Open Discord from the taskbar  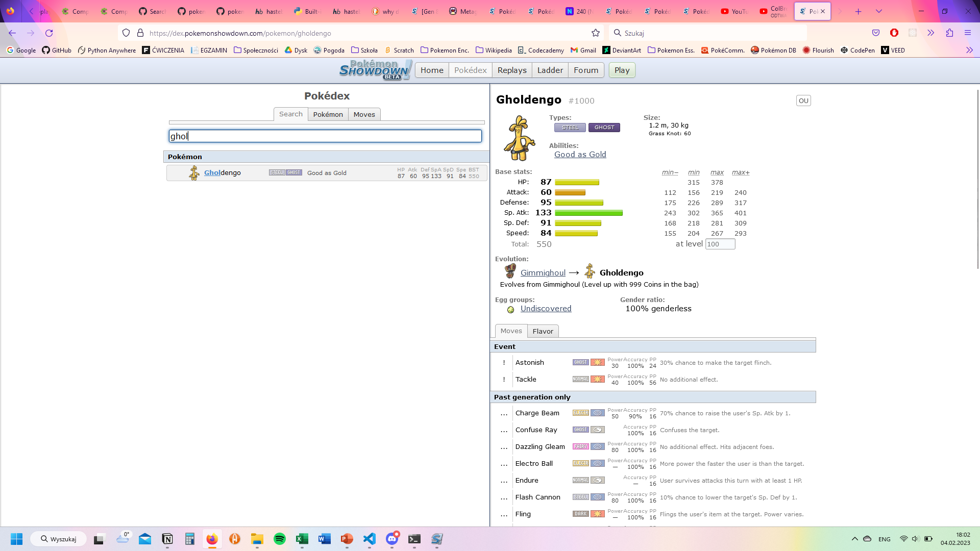click(x=392, y=539)
